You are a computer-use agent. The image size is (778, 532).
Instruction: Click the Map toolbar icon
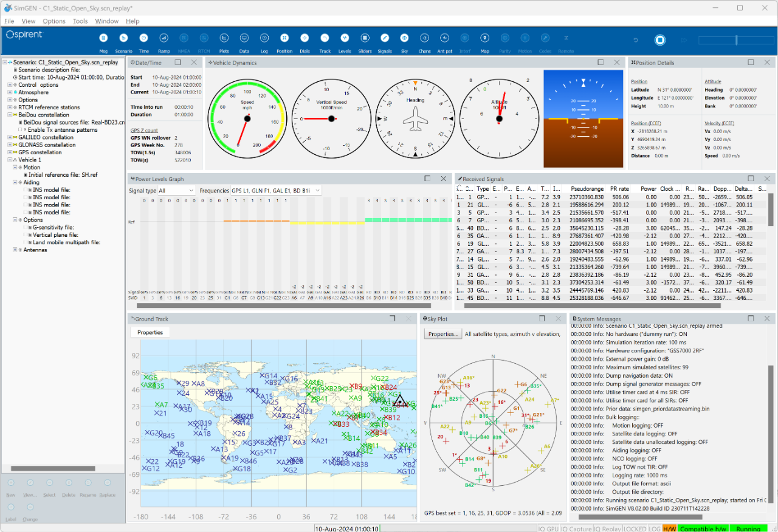[484, 39]
